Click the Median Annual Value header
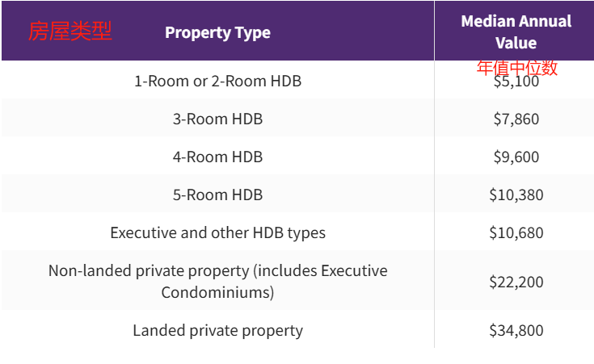594x364 pixels. [516, 31]
